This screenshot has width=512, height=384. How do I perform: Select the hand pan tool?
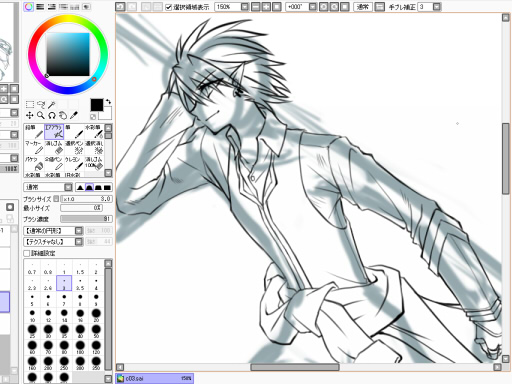tap(63, 115)
